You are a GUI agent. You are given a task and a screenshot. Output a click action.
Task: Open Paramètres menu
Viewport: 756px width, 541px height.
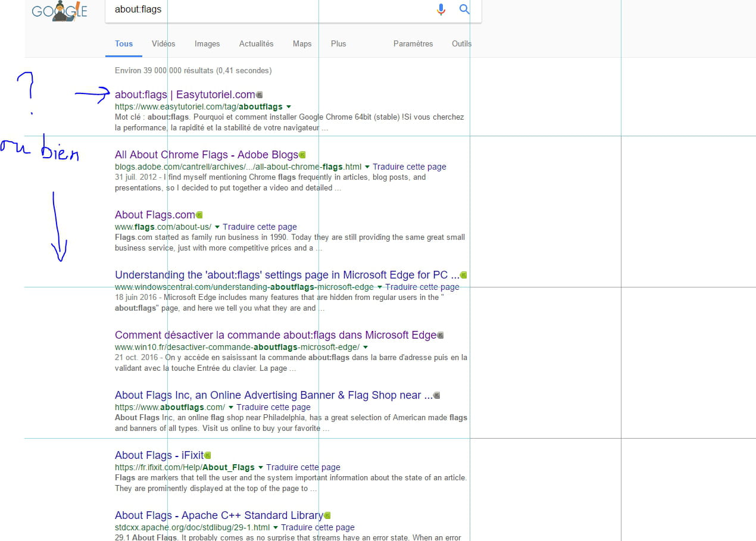tap(413, 43)
